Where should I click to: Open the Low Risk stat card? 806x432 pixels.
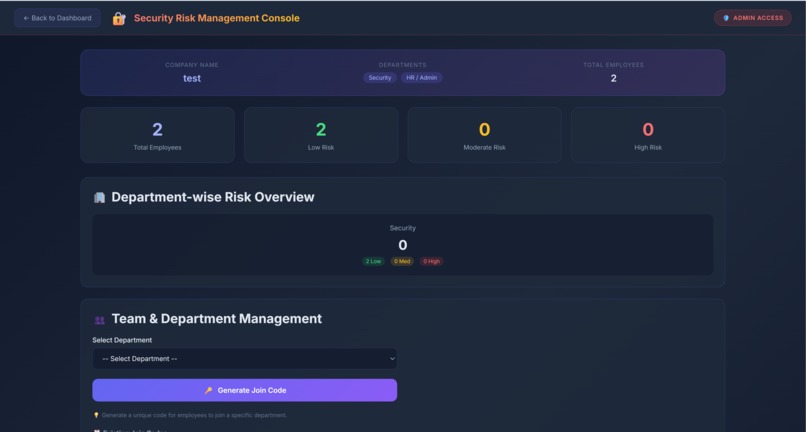tap(321, 135)
